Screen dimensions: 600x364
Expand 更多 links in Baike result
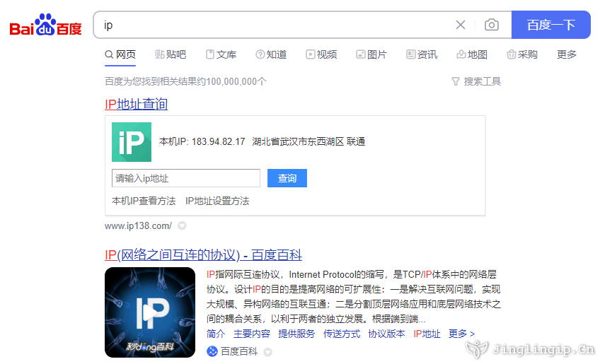[461, 334]
